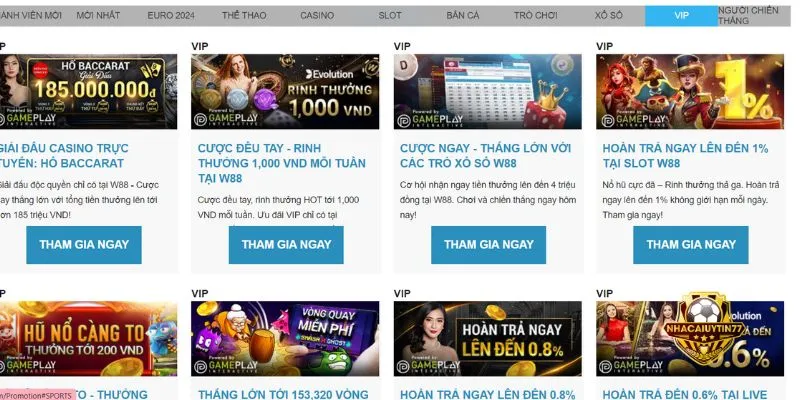This screenshot has width=800, height=400.
Task: Open the BẮN CÁ tab
Action: (x=463, y=16)
